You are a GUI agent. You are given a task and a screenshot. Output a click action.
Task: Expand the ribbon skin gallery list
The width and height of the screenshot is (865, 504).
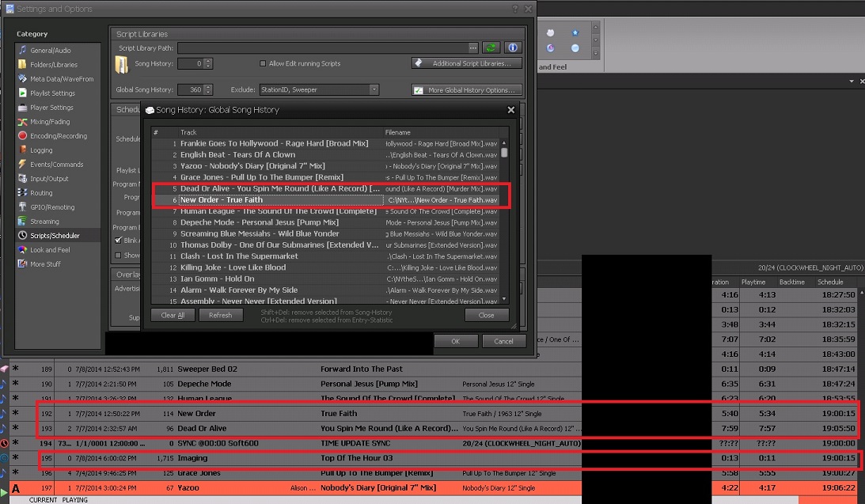pyautogui.click(x=595, y=54)
